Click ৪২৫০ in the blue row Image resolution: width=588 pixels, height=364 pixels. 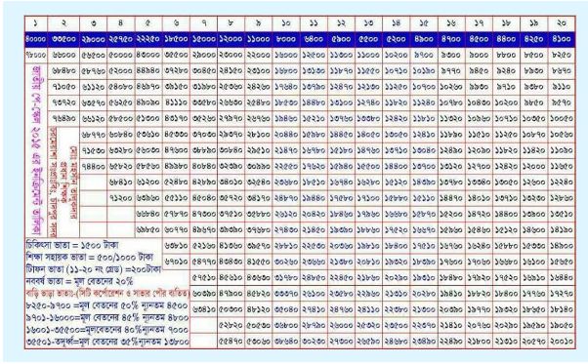(534, 39)
